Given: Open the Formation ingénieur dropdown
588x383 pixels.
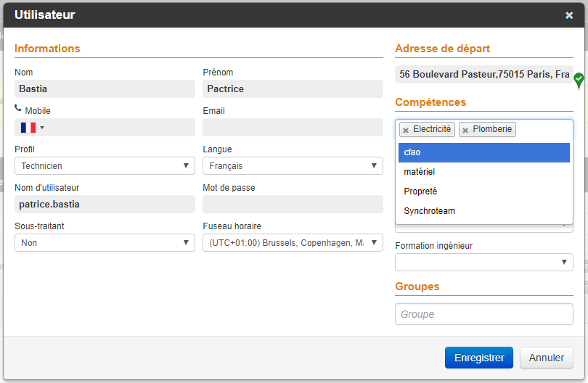Looking at the screenshot, I should 484,262.
